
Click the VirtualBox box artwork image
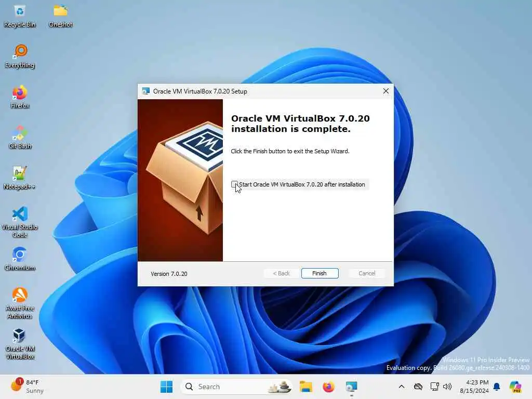(180, 180)
